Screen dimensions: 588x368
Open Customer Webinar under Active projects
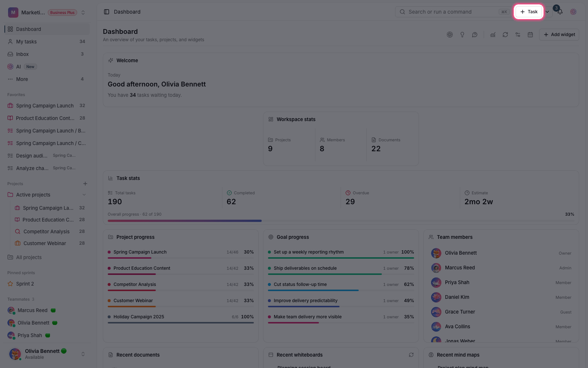pyautogui.click(x=50, y=243)
